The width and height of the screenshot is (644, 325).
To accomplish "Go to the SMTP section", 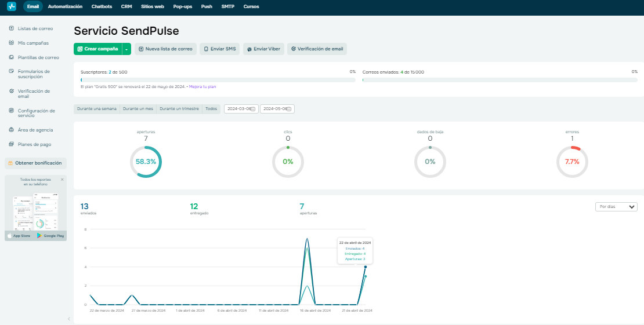I will [x=228, y=6].
